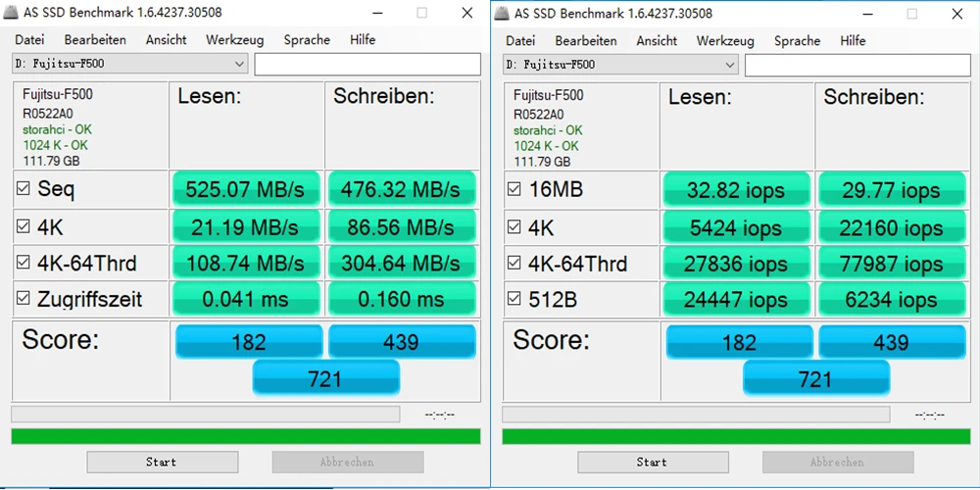Viewport: 980px width, 490px height.
Task: Uncheck the 16MB test checkbox
Action: [514, 189]
